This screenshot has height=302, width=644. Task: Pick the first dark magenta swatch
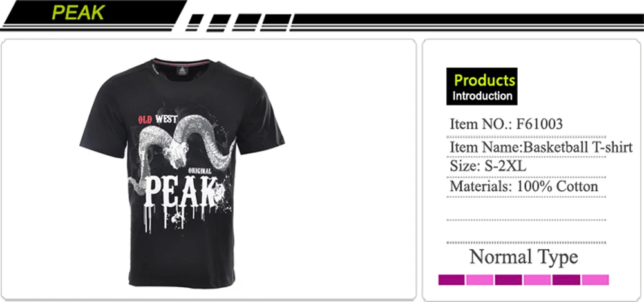coord(451,280)
